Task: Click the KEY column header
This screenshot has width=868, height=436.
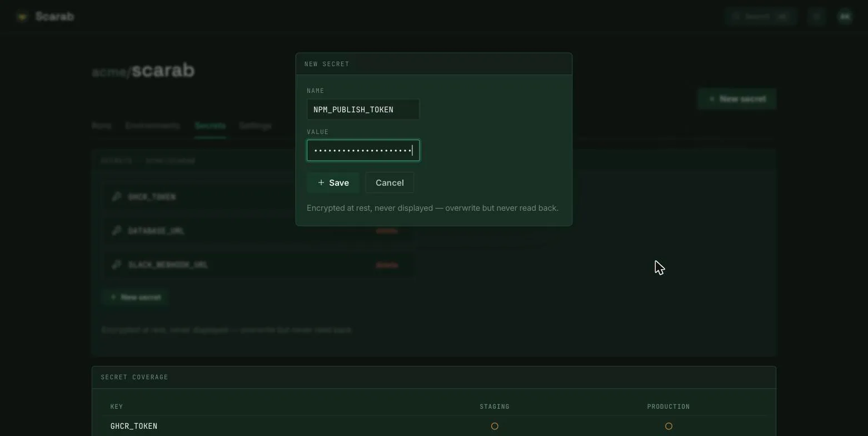Action: coord(117,407)
